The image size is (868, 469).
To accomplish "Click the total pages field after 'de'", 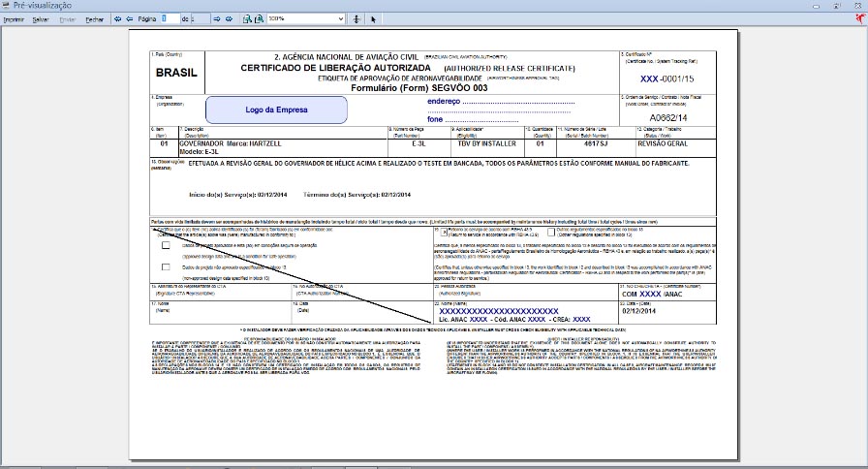I will point(201,18).
